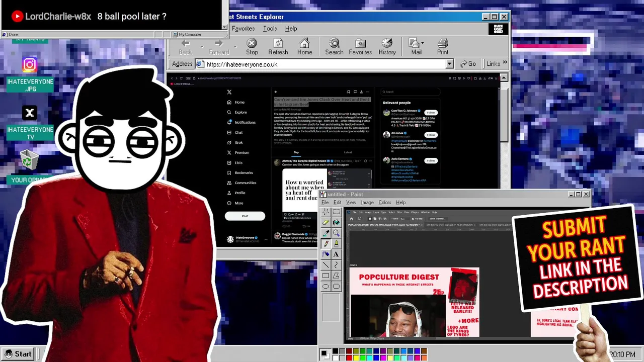644x362 pixels.
Task: Select the Ellipse tool in Paint
Action: point(326,286)
